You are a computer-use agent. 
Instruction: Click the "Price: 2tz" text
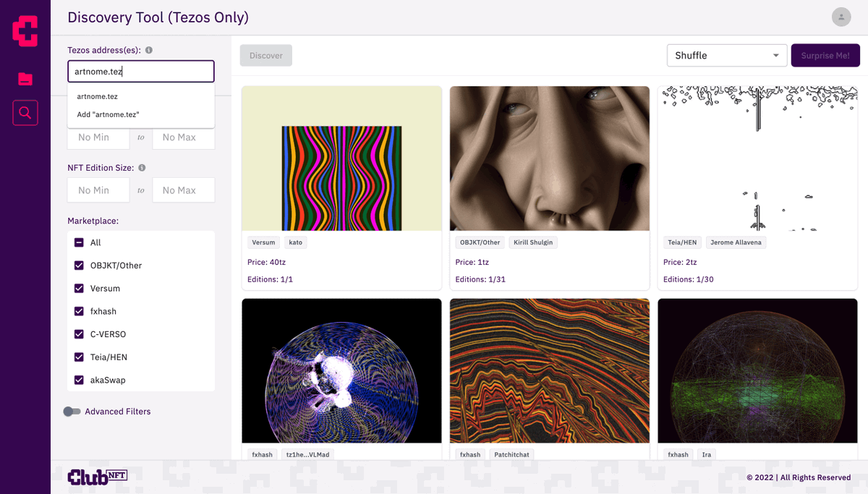(680, 262)
